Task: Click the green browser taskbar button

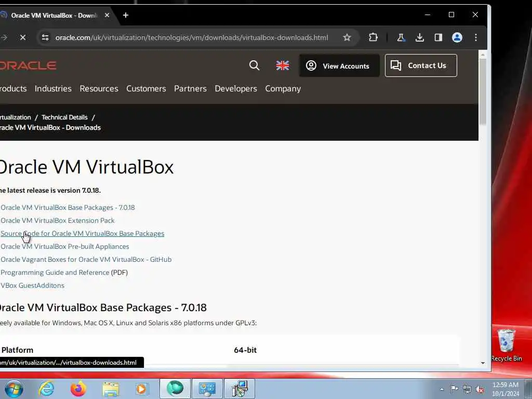Action: coord(175,389)
